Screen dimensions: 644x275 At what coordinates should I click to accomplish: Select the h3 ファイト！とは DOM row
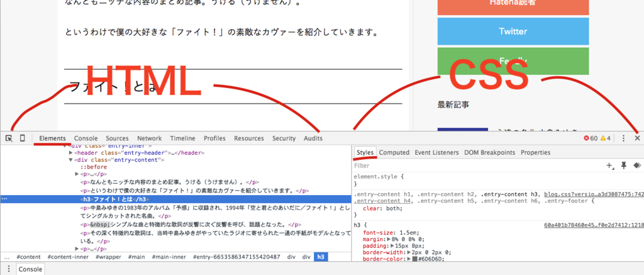(176, 199)
